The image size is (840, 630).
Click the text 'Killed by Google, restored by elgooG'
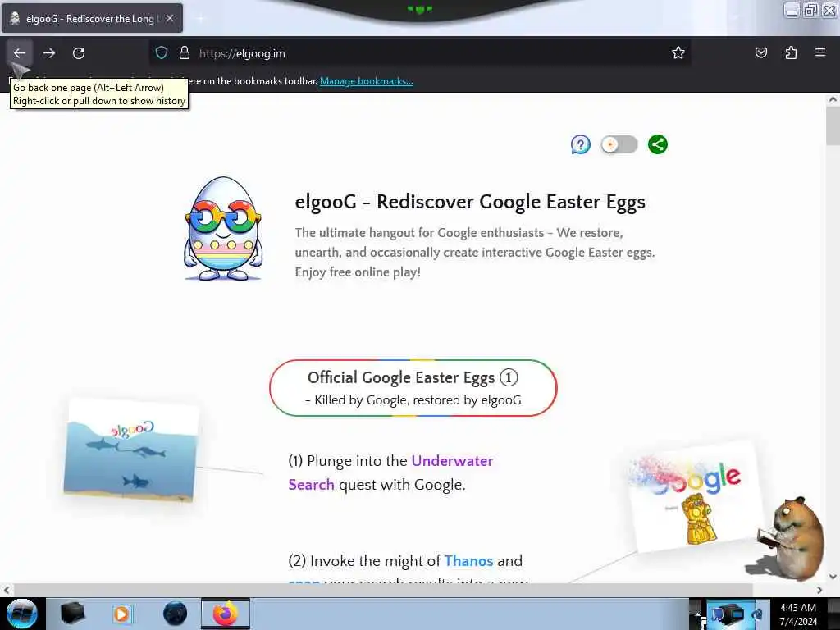pyautogui.click(x=418, y=400)
